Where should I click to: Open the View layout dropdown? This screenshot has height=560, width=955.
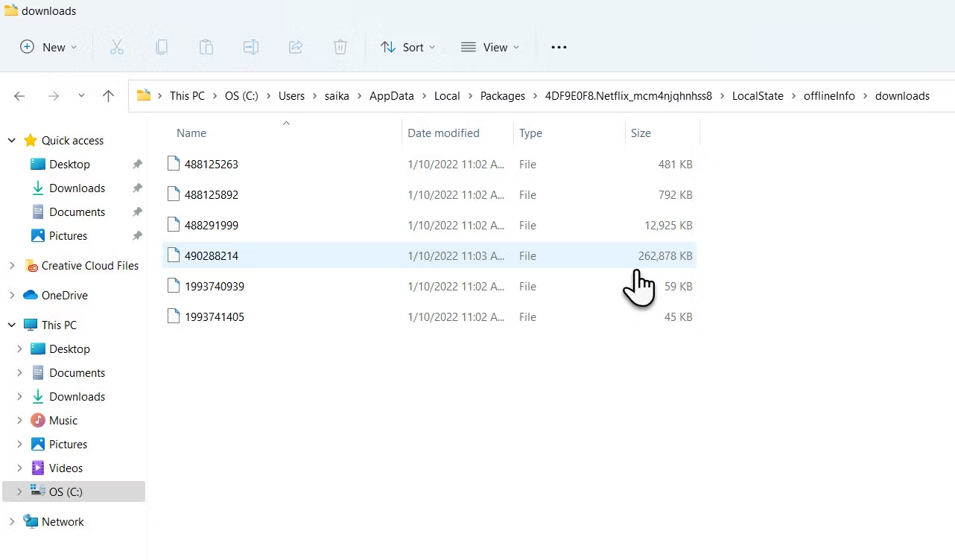coord(490,47)
